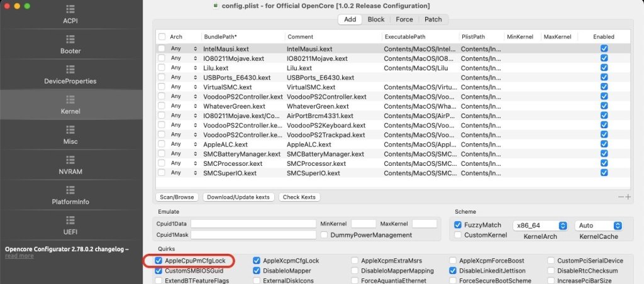
Task: Switch to the Patch tab
Action: [x=433, y=19]
